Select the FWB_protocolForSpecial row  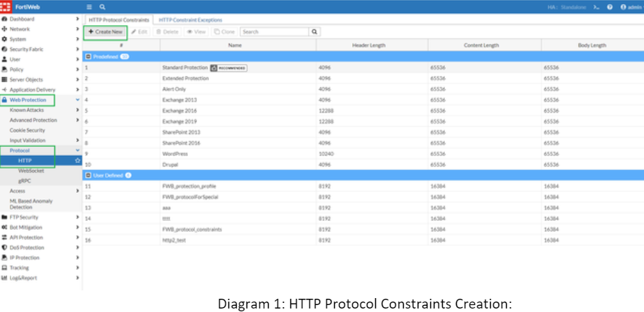click(363, 197)
